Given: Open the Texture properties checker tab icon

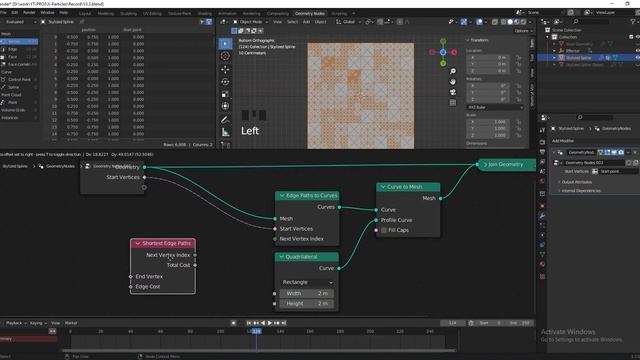Looking at the screenshot, I should 542,276.
